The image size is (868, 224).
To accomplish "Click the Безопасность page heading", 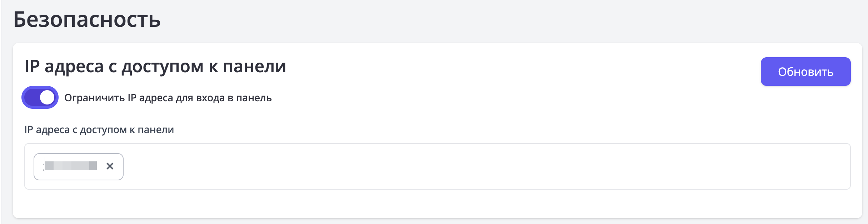I will [x=87, y=19].
